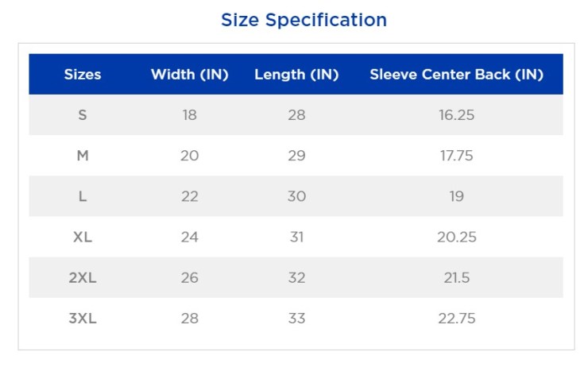588x375 pixels.
Task: Select the M size row label
Action: click(x=83, y=156)
